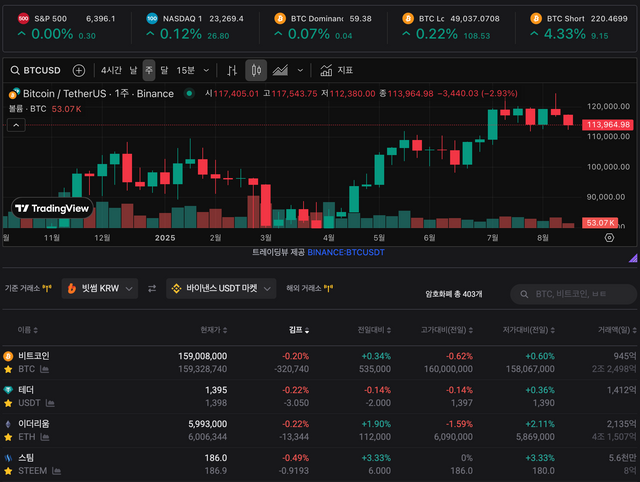This screenshot has width=640, height=482.
Task: Click the 해외 거래소 signal icon
Action: click(328, 289)
